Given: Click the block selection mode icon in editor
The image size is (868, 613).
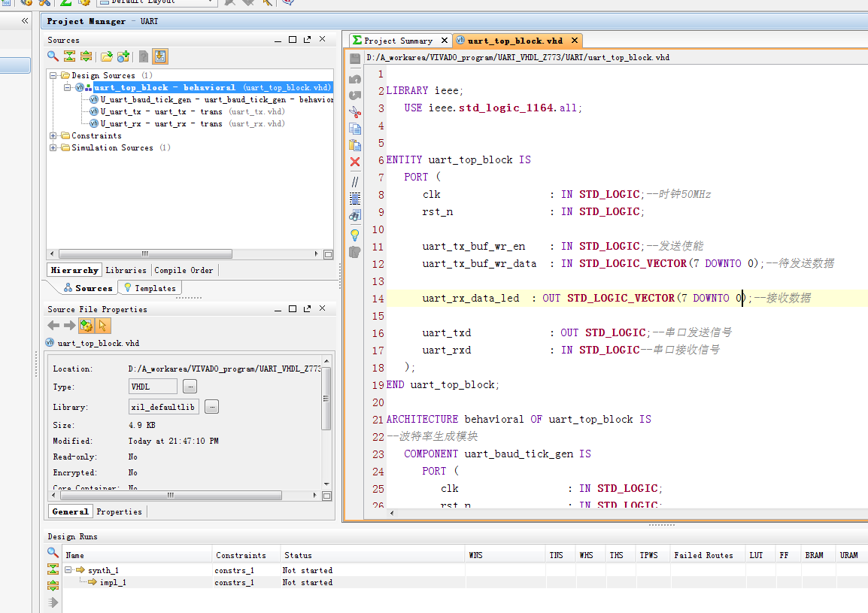Looking at the screenshot, I should click(355, 199).
